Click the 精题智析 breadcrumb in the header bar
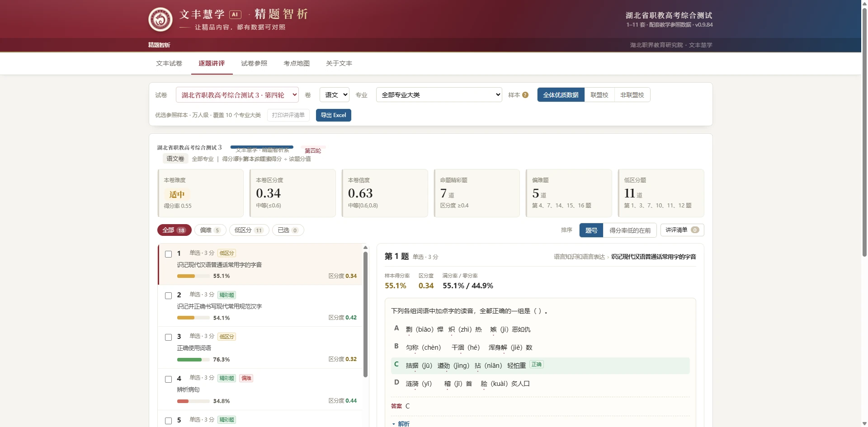Viewport: 868px width, 427px height. [159, 45]
